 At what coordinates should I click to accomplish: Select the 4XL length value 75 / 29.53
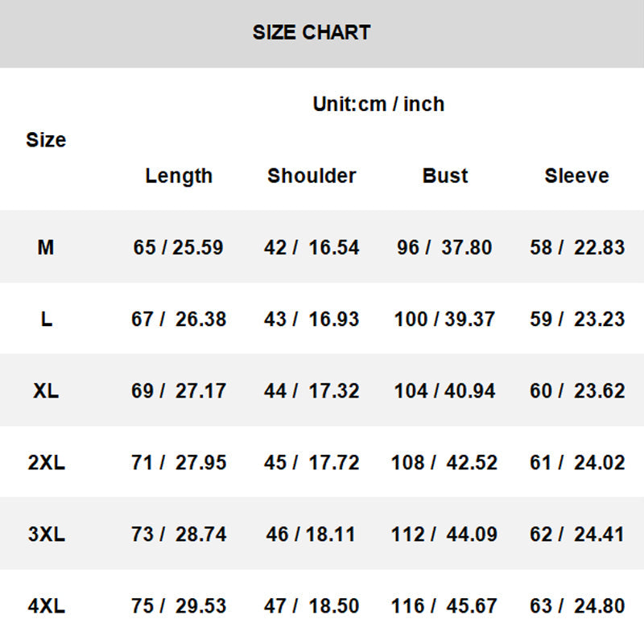[179, 605]
